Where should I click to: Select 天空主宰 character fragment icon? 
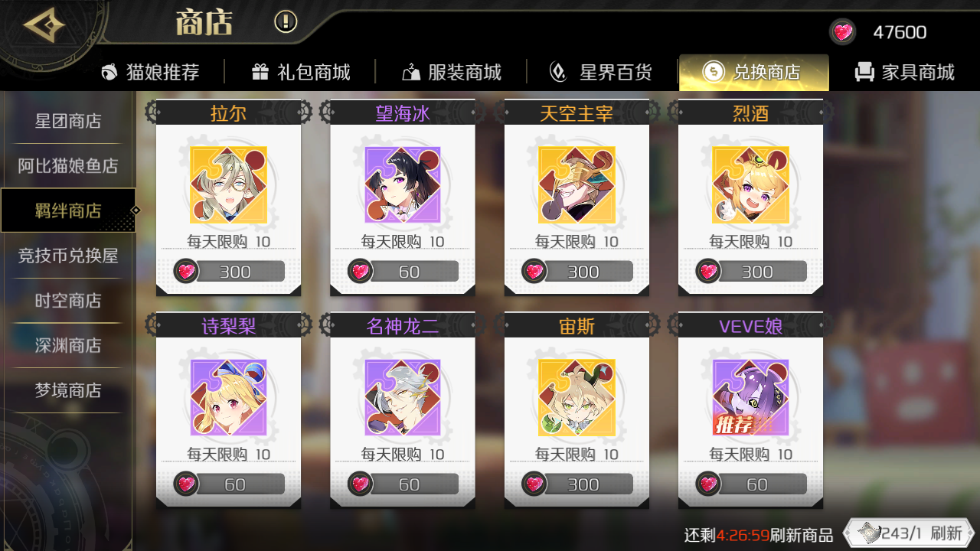click(x=577, y=185)
